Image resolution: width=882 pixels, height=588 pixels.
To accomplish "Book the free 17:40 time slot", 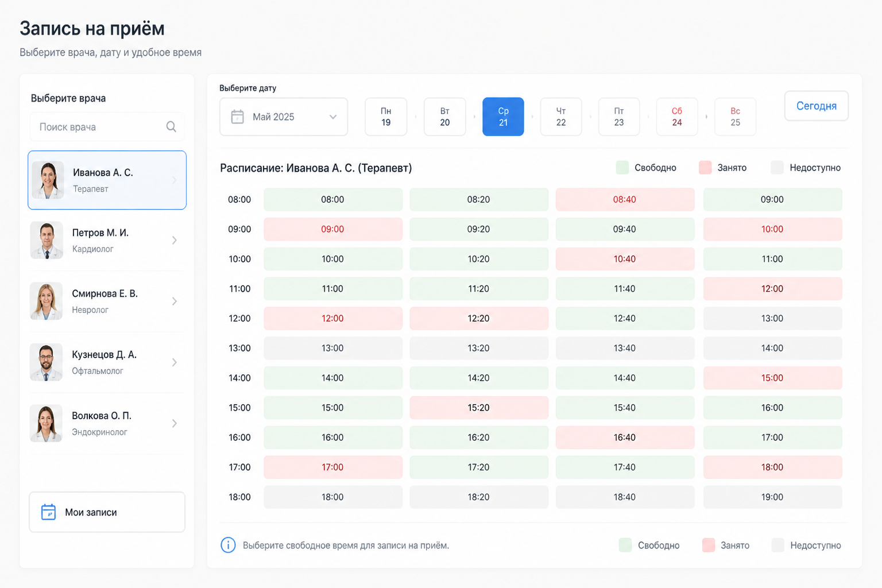I will coord(625,467).
